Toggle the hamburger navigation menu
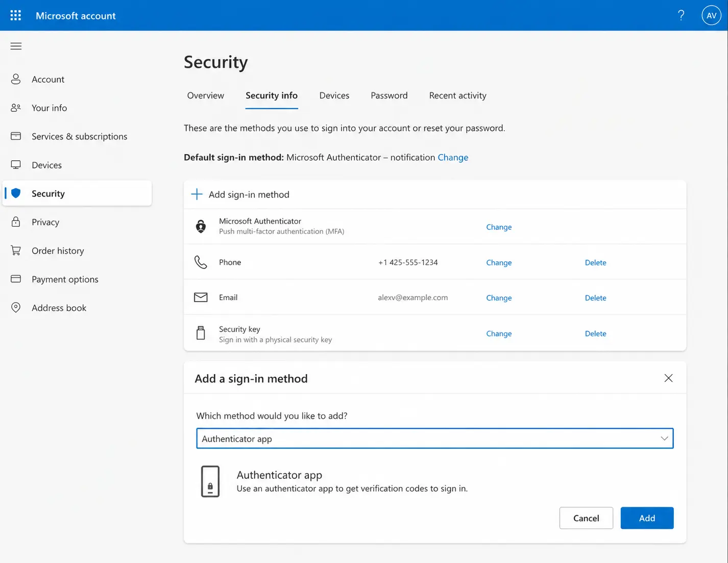Image resolution: width=728 pixels, height=563 pixels. pyautogui.click(x=16, y=46)
